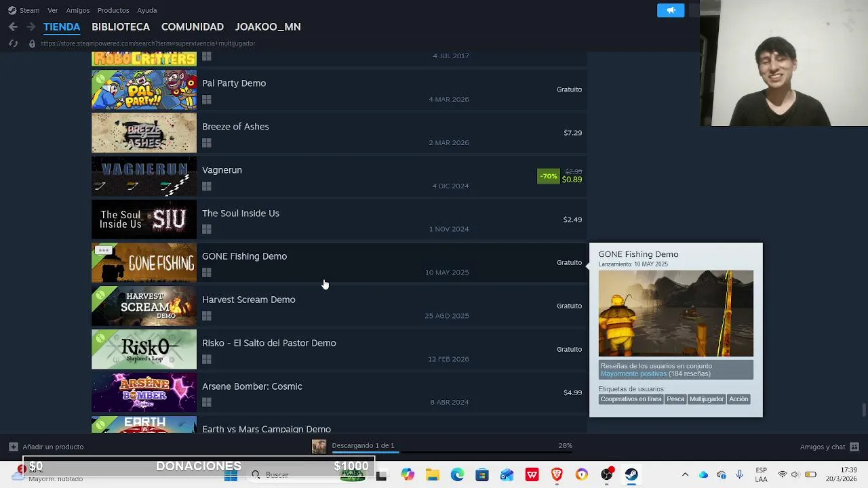Click Añadir un producto

pyautogui.click(x=46, y=447)
